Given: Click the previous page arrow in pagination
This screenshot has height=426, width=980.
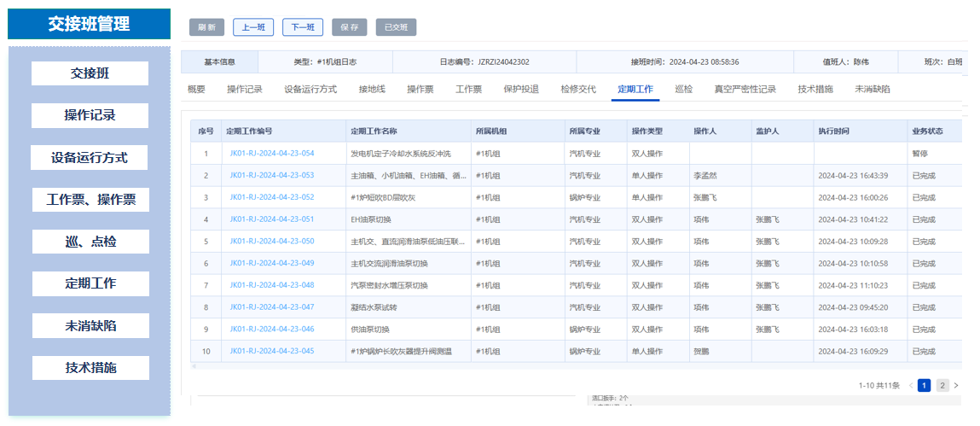Looking at the screenshot, I should 911,386.
